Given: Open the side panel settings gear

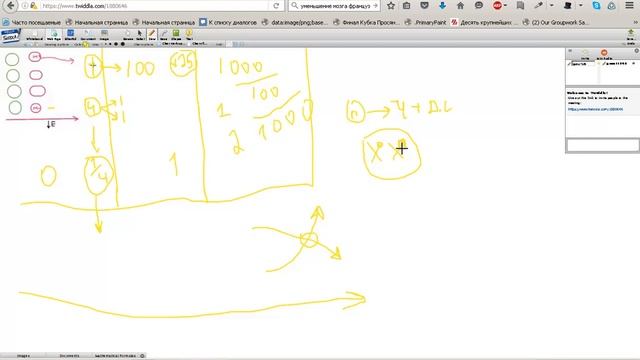Looking at the screenshot, I should [x=636, y=51].
